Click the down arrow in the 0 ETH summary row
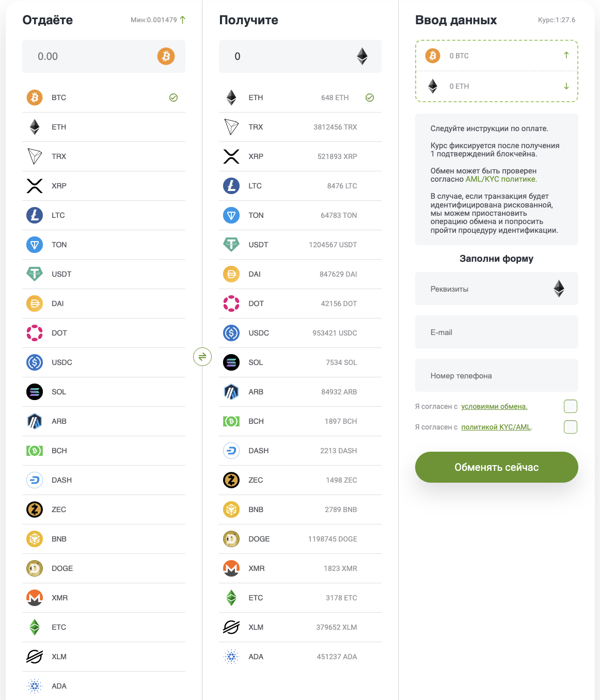600x700 pixels. pyautogui.click(x=566, y=86)
